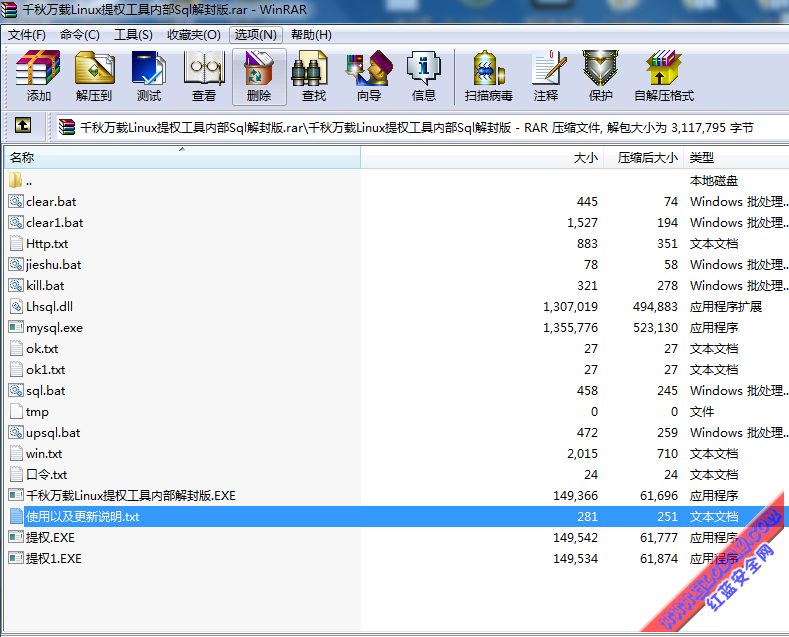Sort by the 名称 column header
The image size is (789, 637).
(x=182, y=157)
